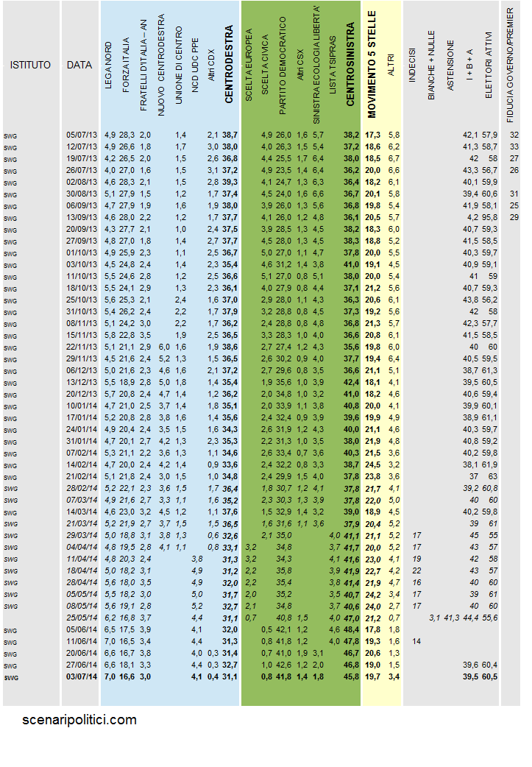Click Centrosinistra value 42,4 on 13/12/13
This screenshot has height=767, width=532.
pos(351,382)
